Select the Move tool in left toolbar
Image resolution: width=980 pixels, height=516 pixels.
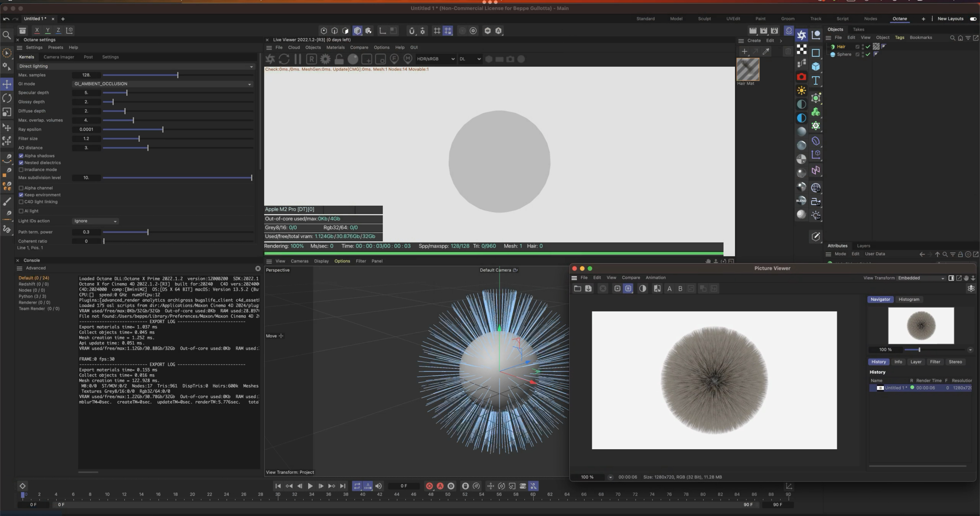[7, 84]
